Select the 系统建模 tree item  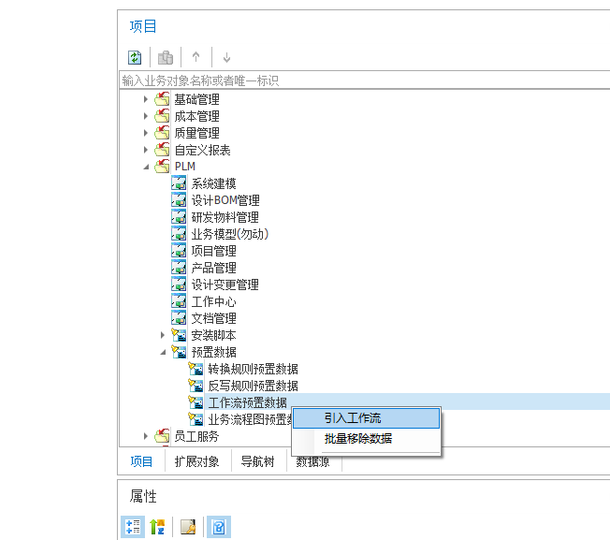pyautogui.click(x=214, y=183)
